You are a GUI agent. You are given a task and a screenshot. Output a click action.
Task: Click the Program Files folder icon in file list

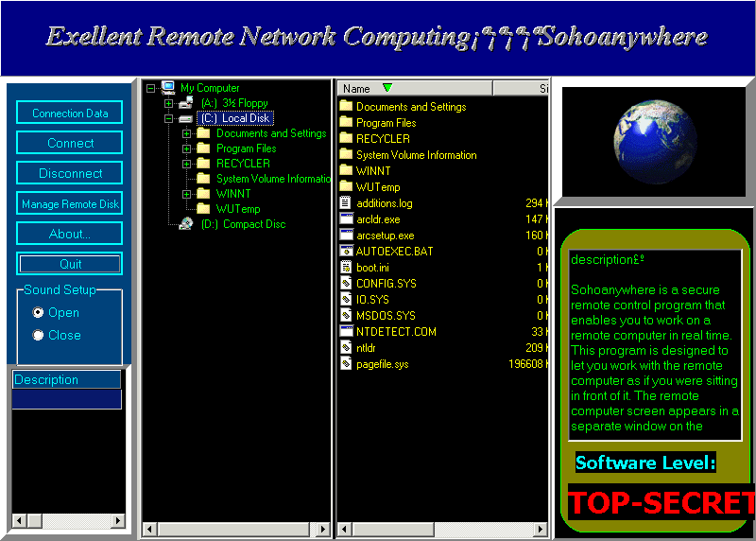pyautogui.click(x=346, y=123)
